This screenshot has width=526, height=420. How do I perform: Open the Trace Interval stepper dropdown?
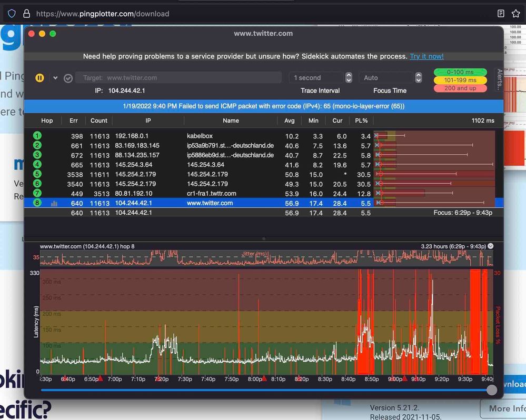[349, 78]
